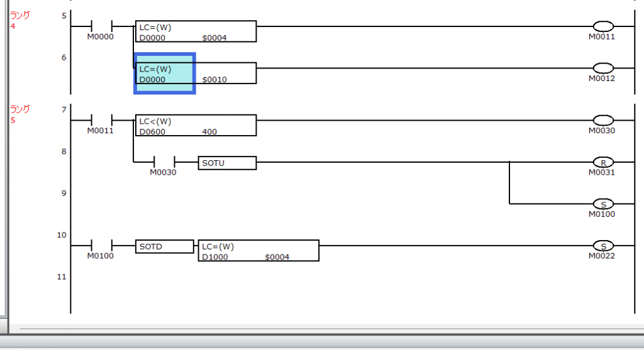Click the D0600 operand text

(x=152, y=132)
